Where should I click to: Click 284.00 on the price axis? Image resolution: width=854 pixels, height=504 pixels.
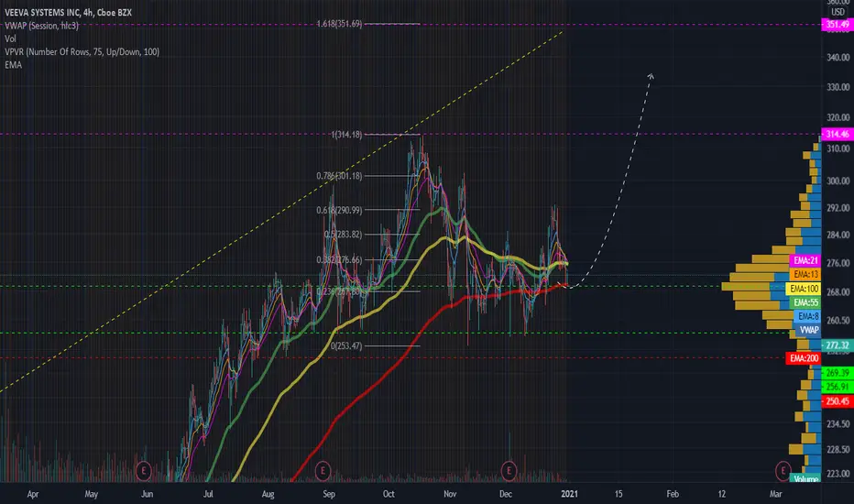point(838,235)
